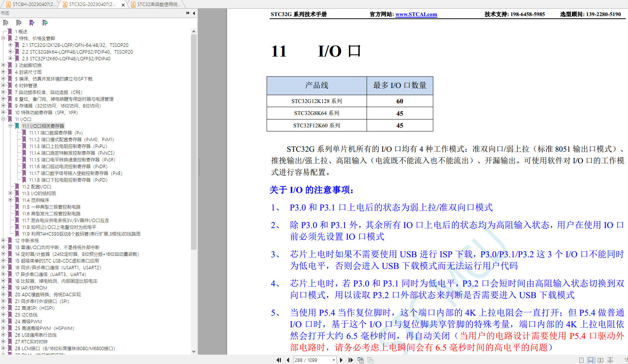Click the 288 / 1099 page number field
This screenshot has height=364, width=628.
pyautogui.click(x=312, y=360)
